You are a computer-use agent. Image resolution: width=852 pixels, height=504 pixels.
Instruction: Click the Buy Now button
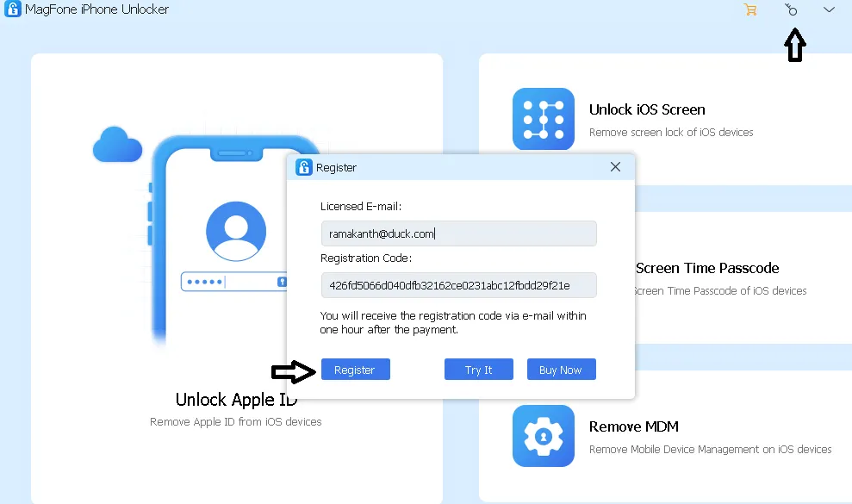click(x=561, y=370)
